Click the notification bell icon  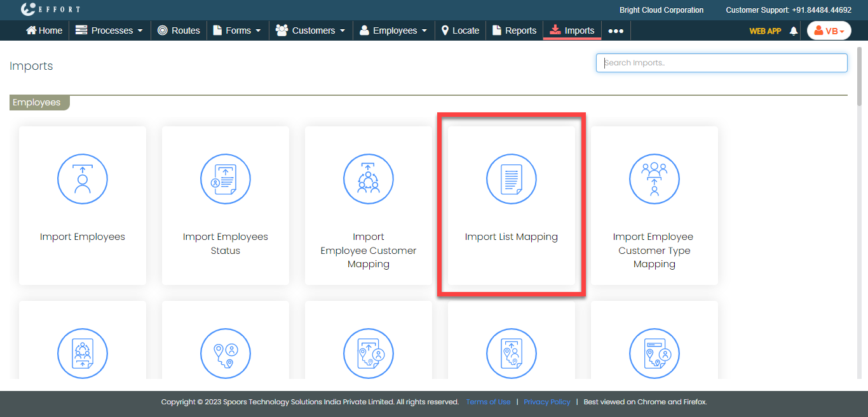click(x=793, y=30)
